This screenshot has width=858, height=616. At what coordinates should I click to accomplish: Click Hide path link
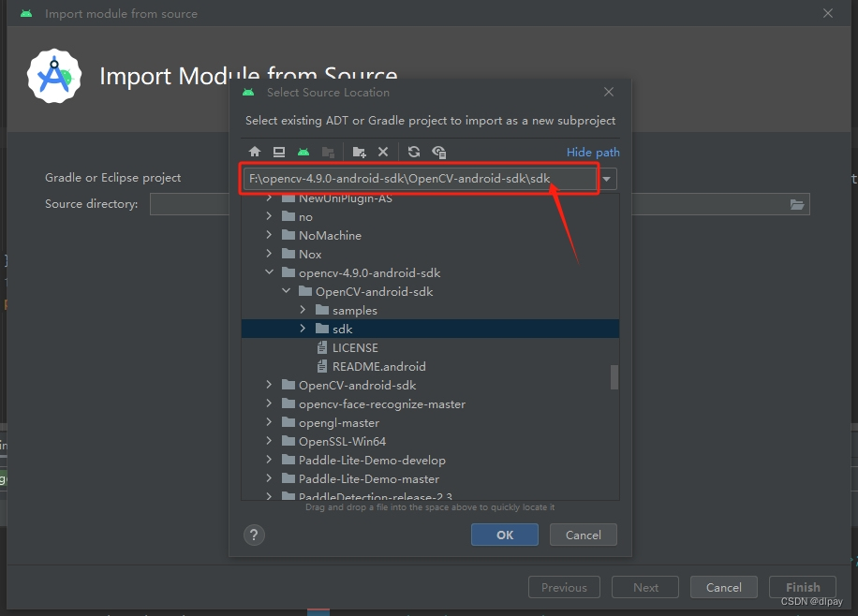[593, 152]
